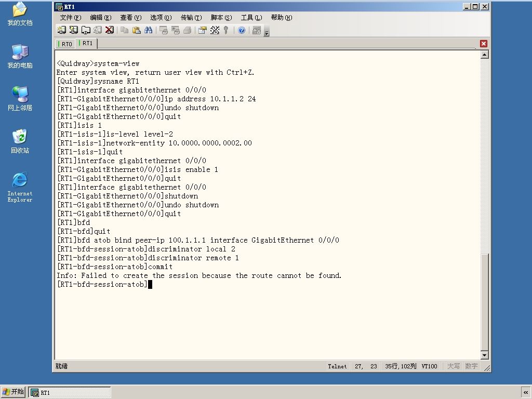The width and height of the screenshot is (532, 399).
Task: Click the Print Screen toolbar icon
Action: point(164,30)
